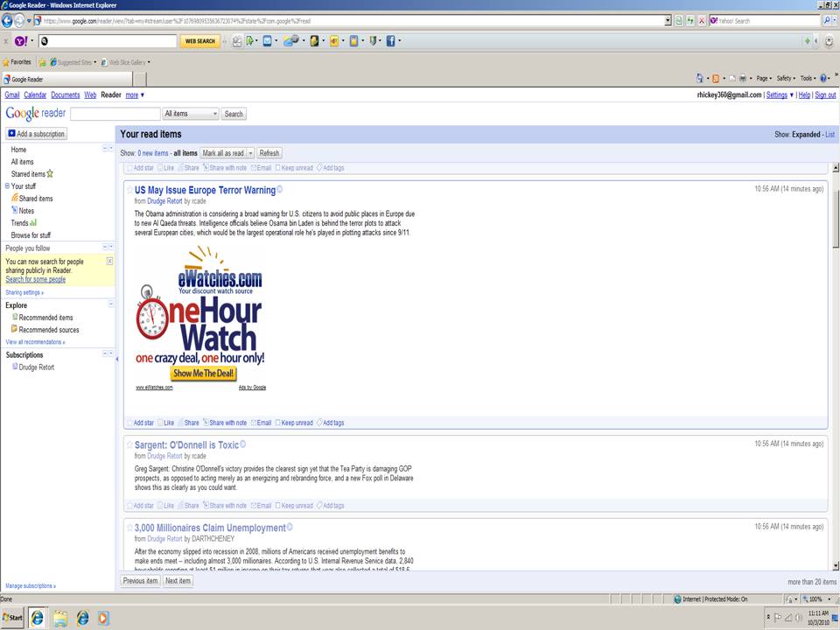This screenshot has width=840, height=630.
Task: Open the Favorites star button
Action: point(17,62)
